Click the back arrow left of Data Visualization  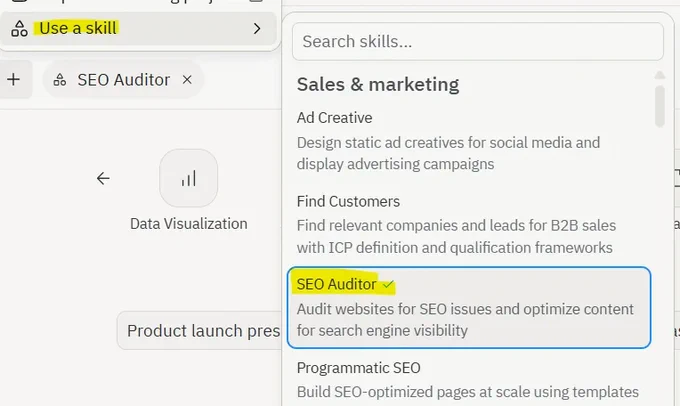pyautogui.click(x=103, y=178)
